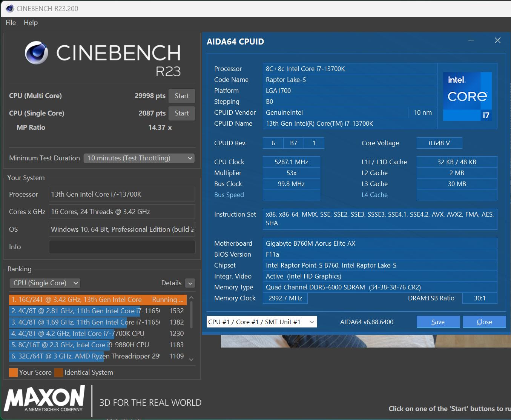
Task: Open the File menu
Action: coord(11,23)
